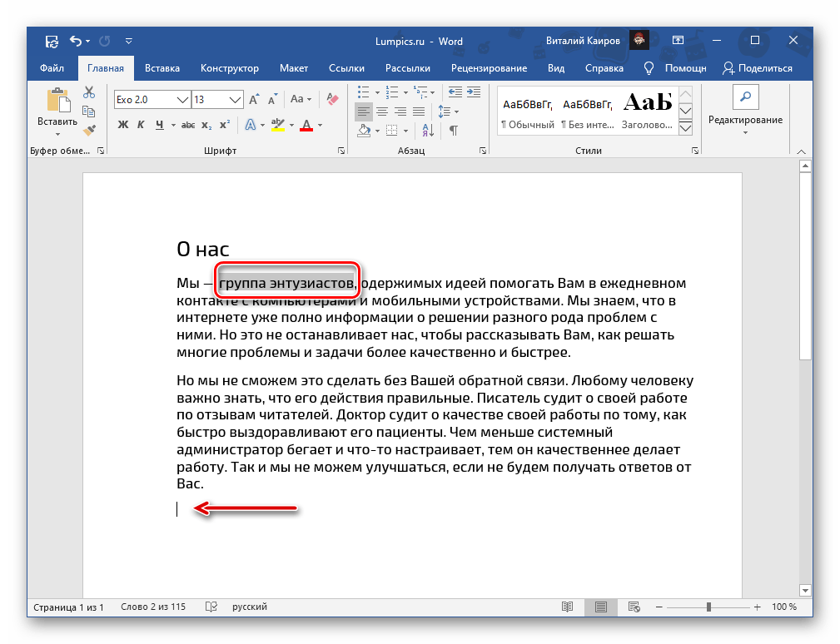Image resolution: width=840 pixels, height=644 pixels.
Task: Open the Paragraph settings dialog launcher
Action: 483,151
